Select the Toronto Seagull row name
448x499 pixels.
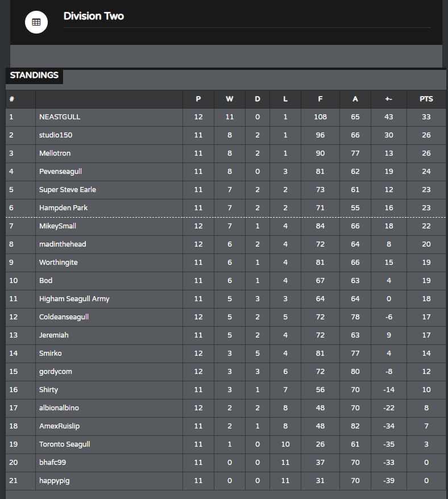[65, 444]
